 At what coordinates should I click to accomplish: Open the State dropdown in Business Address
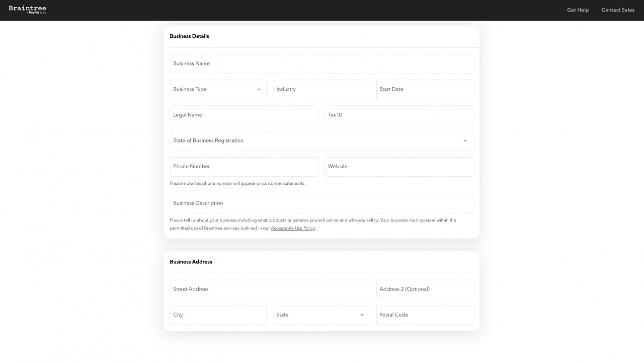click(321, 315)
